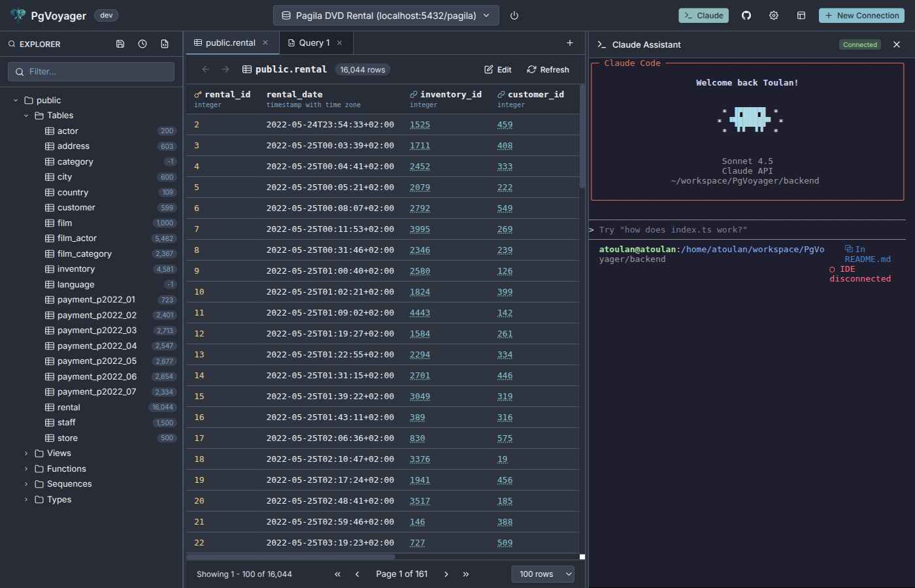This screenshot has height=588, width=915.
Task: Open the 100 rows page size dropdown
Action: click(542, 574)
